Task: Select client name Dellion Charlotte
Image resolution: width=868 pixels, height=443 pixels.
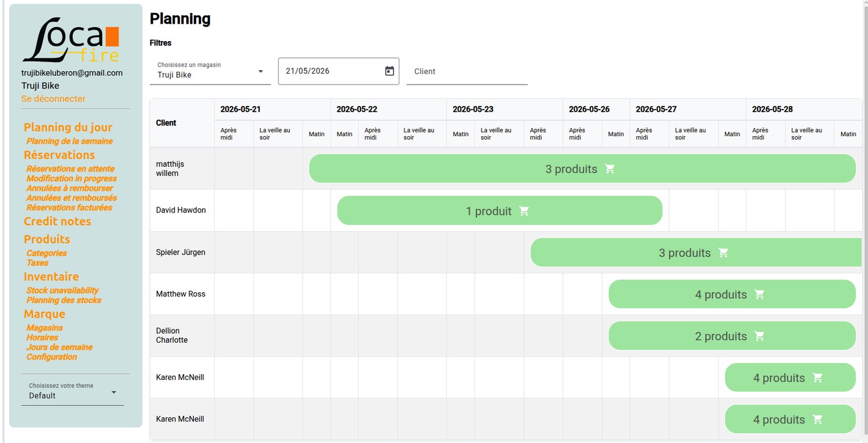Action: click(x=172, y=335)
